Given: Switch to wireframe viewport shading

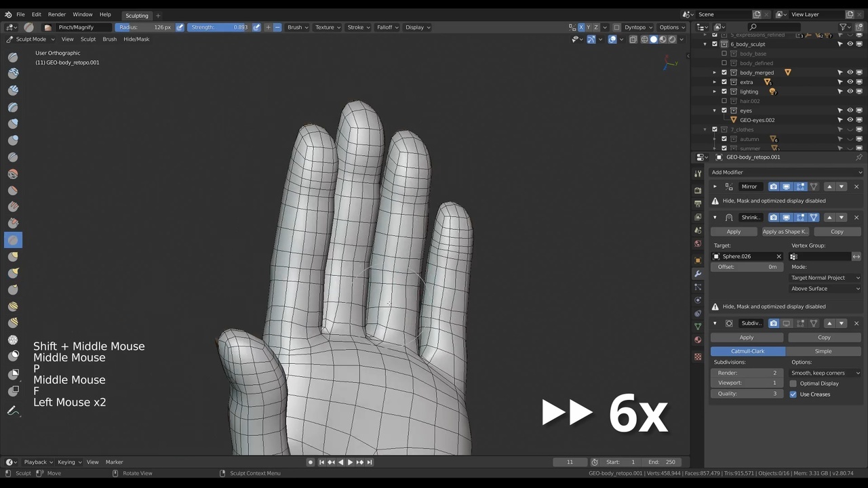Looking at the screenshot, I should click(x=644, y=39).
